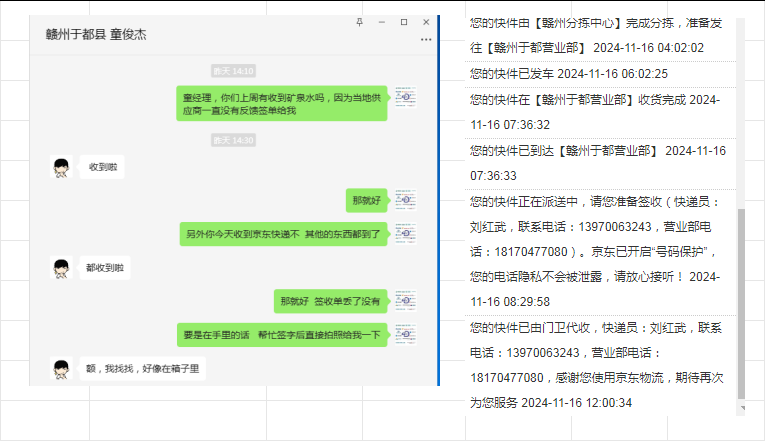Pin the chat window on top
The width and height of the screenshot is (765, 441).
tap(360, 22)
